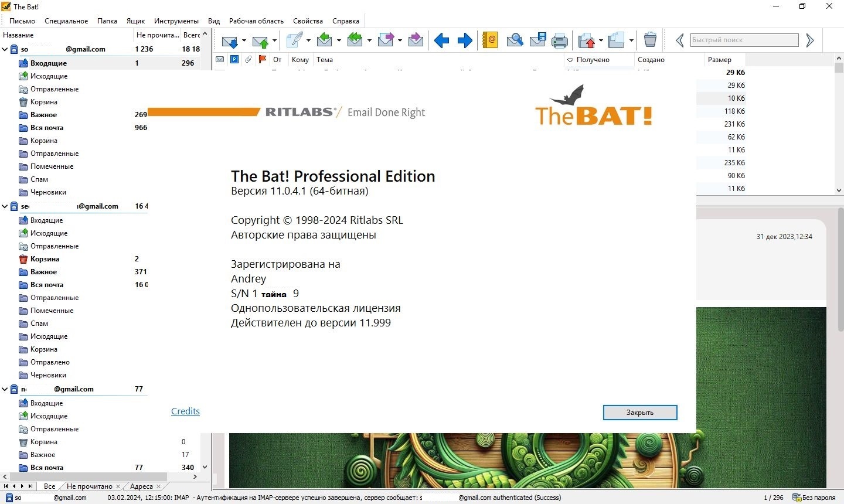The image size is (844, 504).
Task: Sort messages by the Тема column
Action: (x=438, y=60)
